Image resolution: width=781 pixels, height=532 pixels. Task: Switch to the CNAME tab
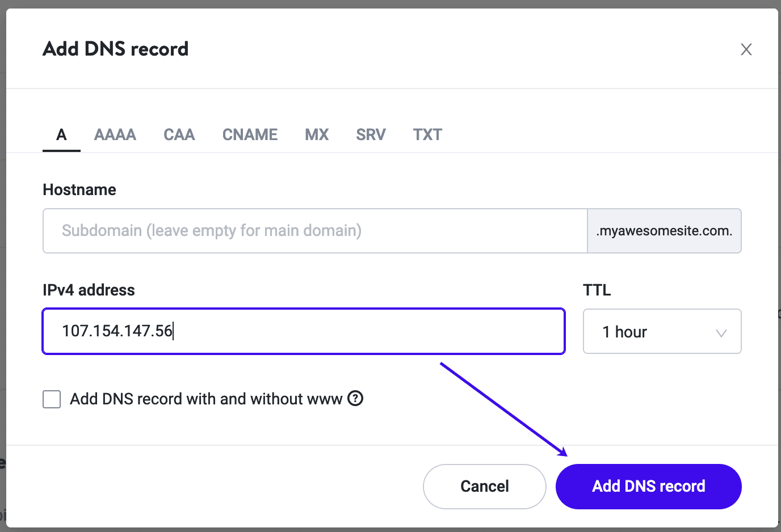tap(250, 135)
